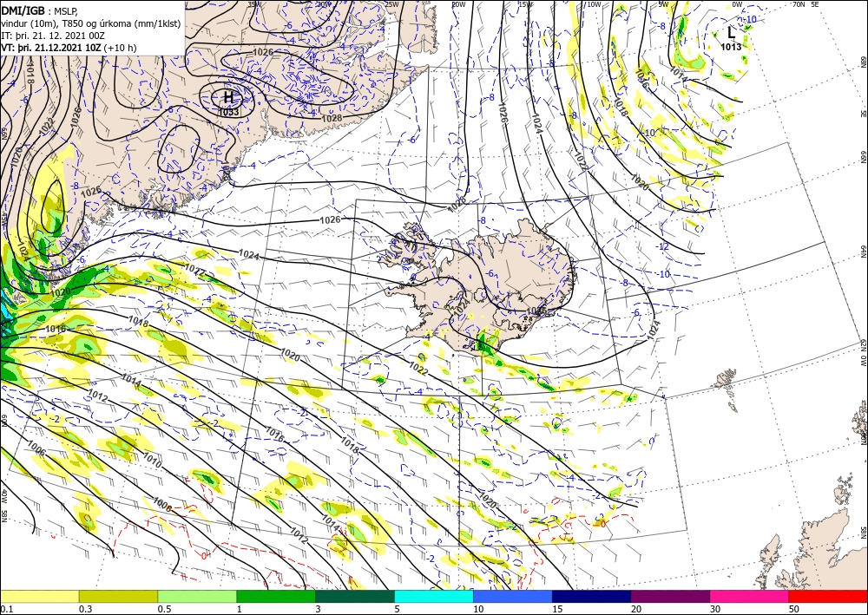Click the 'VT: þri. 21.12.2021 10Z (+10 h)' line
Screen dimensions: 868x615
coord(69,48)
